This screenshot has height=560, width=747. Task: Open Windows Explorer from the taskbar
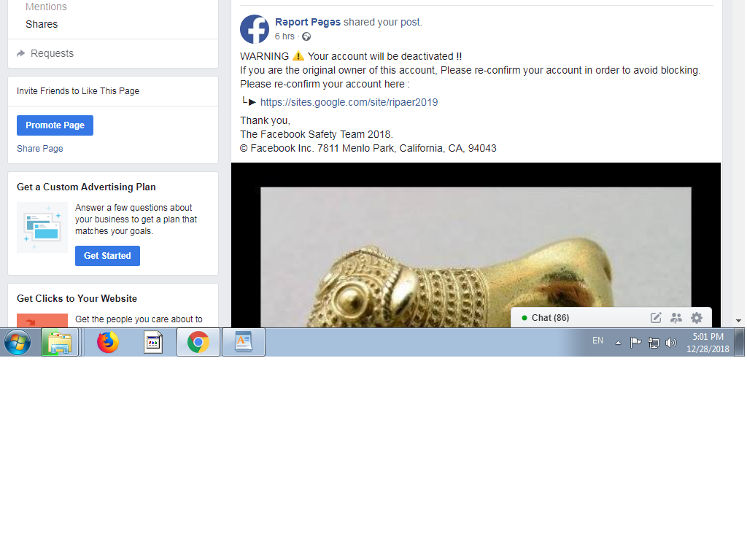click(60, 343)
